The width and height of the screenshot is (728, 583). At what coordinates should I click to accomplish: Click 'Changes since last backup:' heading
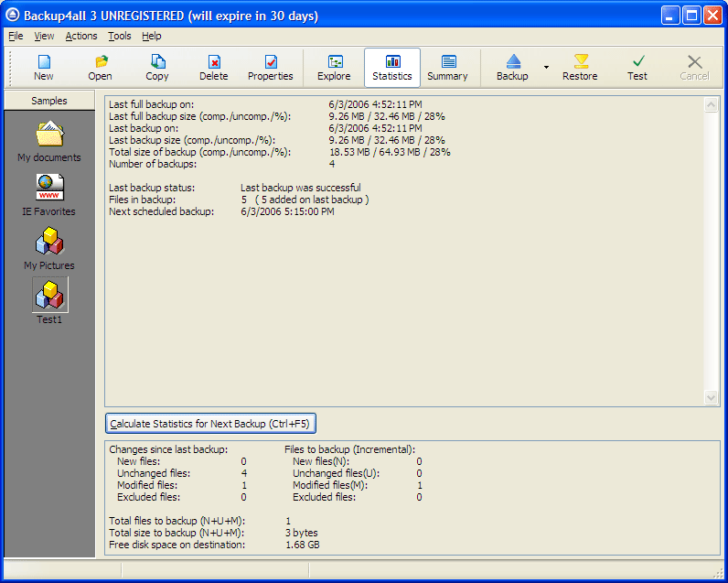pos(168,449)
